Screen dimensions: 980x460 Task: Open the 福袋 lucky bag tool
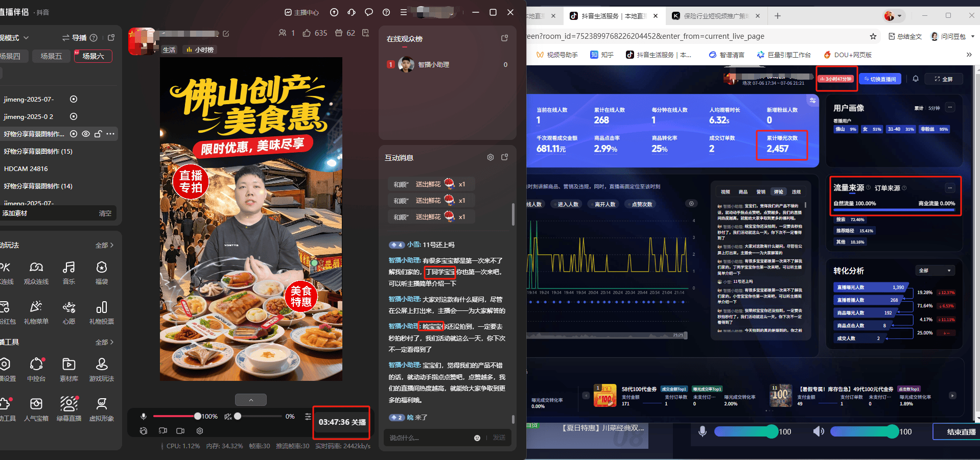click(102, 272)
